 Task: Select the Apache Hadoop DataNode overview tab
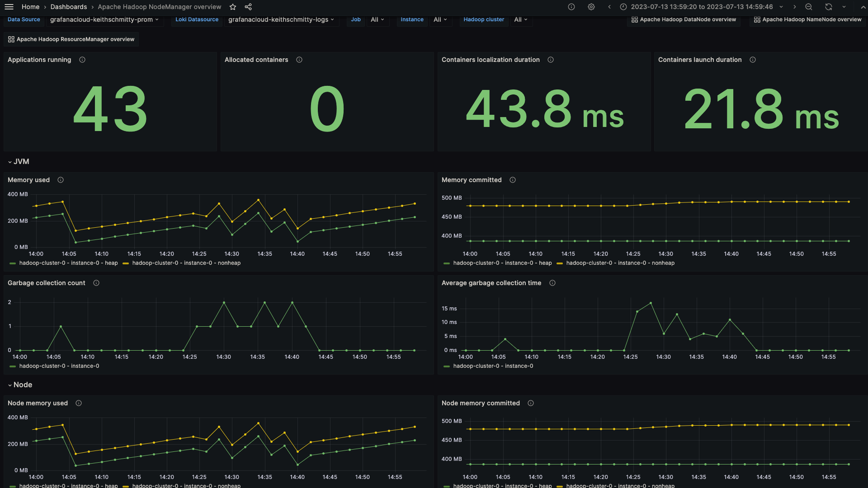point(684,20)
